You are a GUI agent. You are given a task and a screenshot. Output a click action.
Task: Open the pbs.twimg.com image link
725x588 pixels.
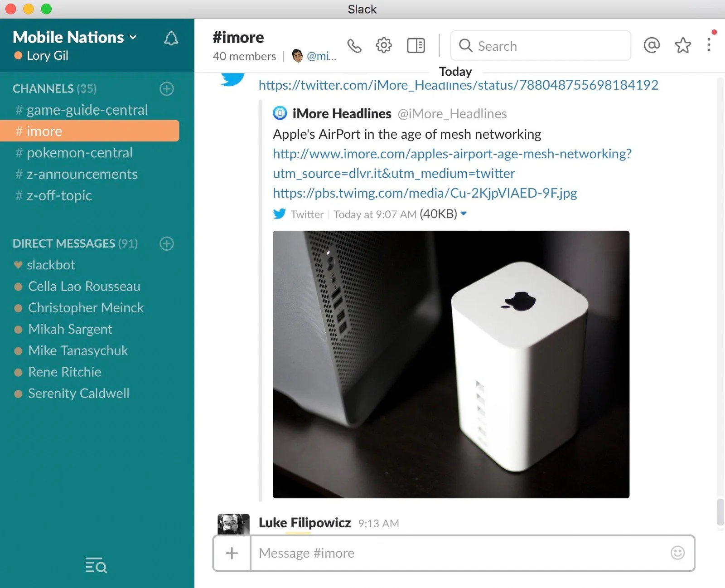coord(425,194)
